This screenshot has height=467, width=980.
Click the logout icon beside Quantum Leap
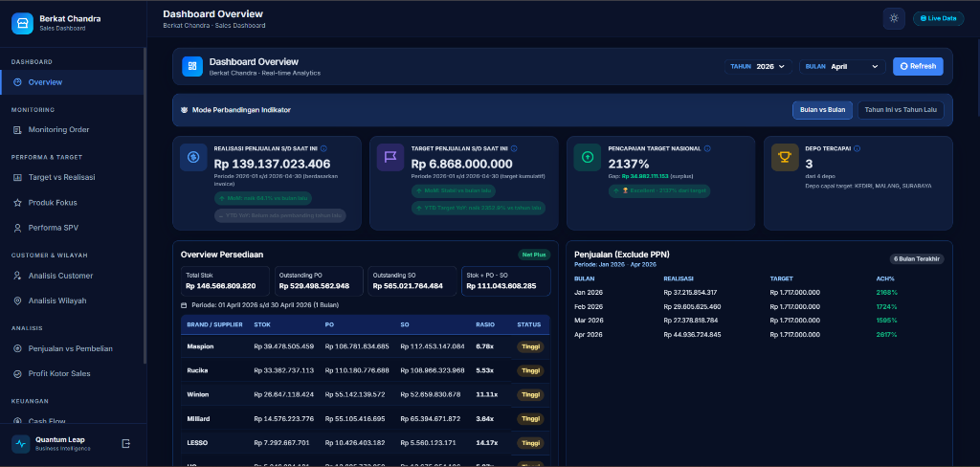pyautogui.click(x=125, y=443)
